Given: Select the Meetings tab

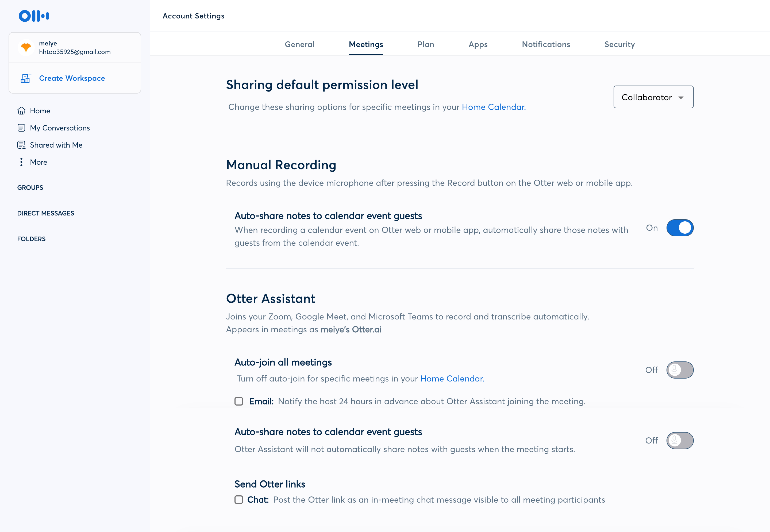Looking at the screenshot, I should tap(366, 44).
